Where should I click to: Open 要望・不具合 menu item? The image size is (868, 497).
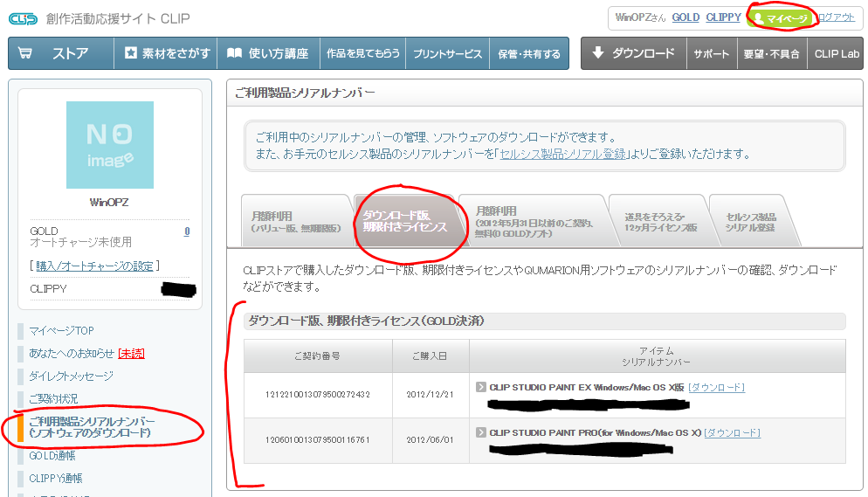tap(772, 53)
